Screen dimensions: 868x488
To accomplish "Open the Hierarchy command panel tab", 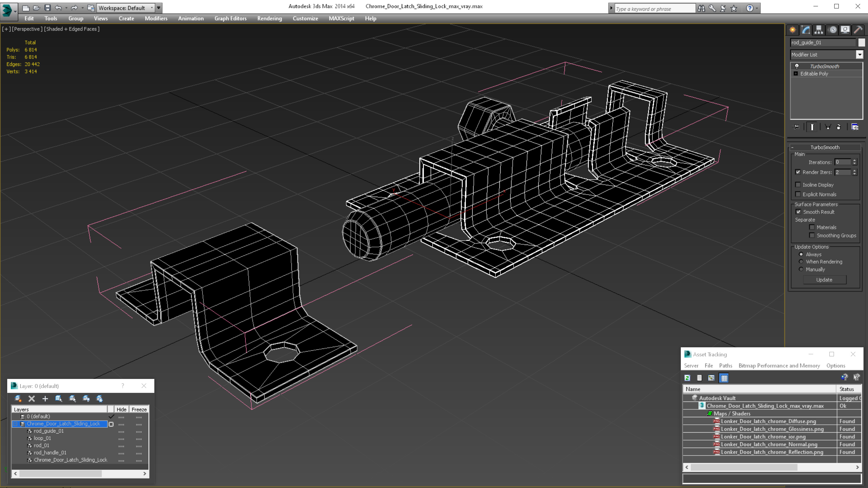I will (x=819, y=30).
